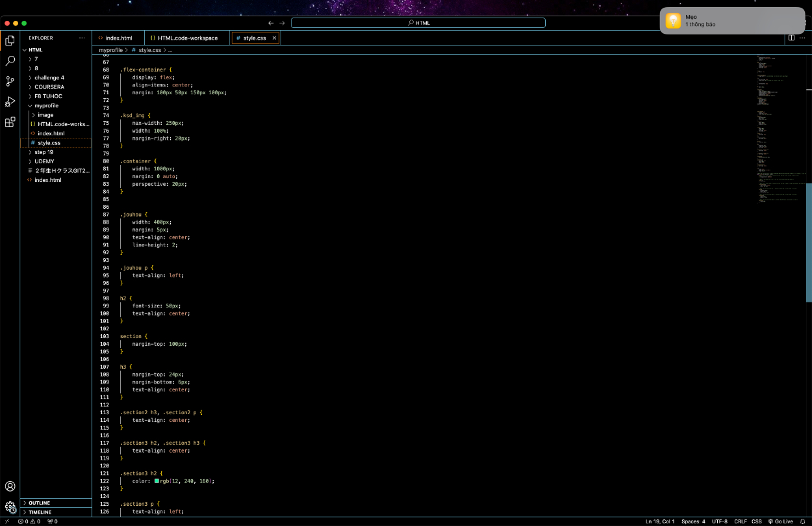Click the rgb(12, 240, 160) color swatch
The height and width of the screenshot is (526, 812).
(x=157, y=481)
